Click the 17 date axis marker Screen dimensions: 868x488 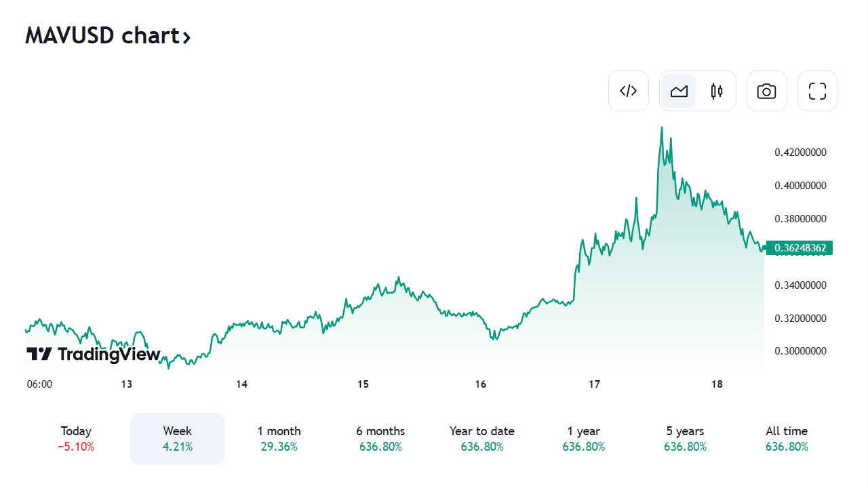point(595,384)
